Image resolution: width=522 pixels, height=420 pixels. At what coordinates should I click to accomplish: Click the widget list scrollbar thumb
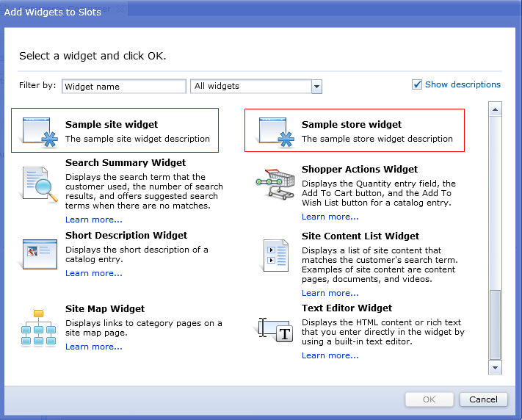pos(495,325)
